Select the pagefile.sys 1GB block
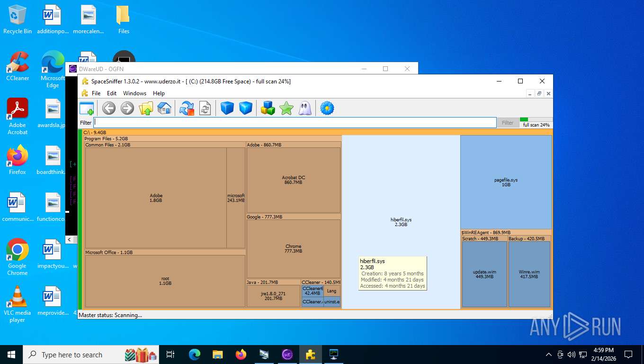Screen dimensions: 644x364 [x=506, y=182]
